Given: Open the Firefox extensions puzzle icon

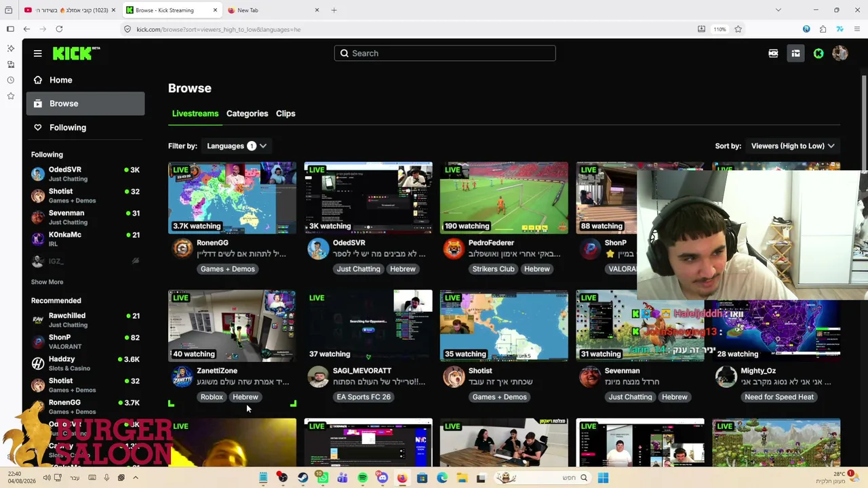Looking at the screenshot, I should point(823,29).
